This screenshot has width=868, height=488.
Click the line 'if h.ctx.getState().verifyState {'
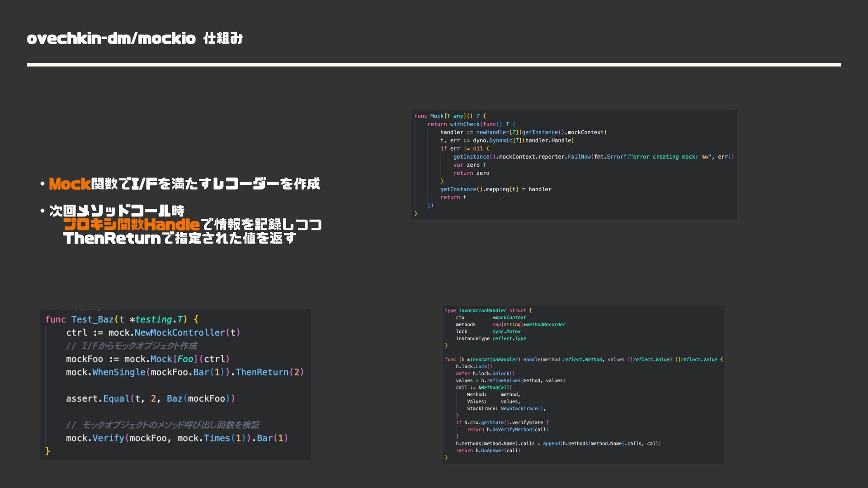click(x=502, y=422)
